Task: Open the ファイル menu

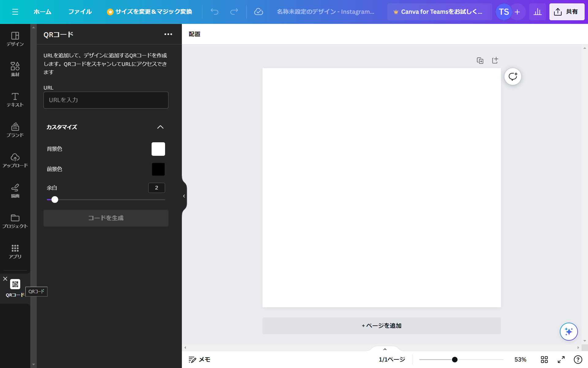Action: coord(80,12)
